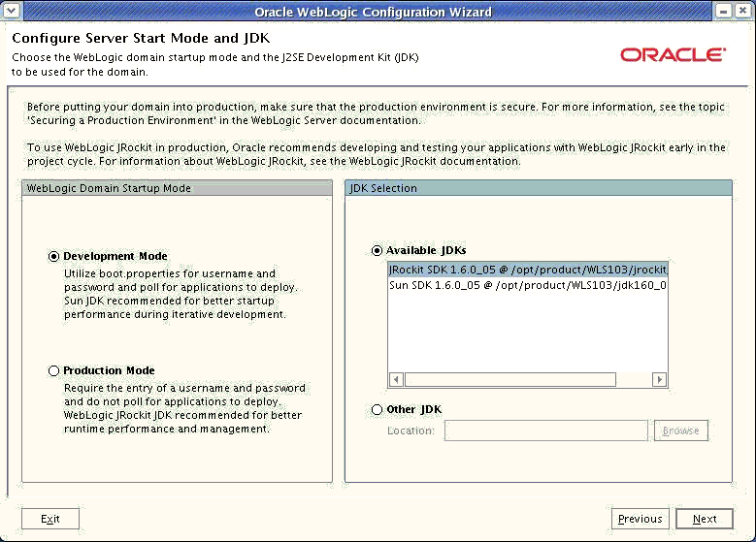Click the Development Mode description text
Viewport: 756px width, 542px height.
pyautogui.click(x=181, y=294)
